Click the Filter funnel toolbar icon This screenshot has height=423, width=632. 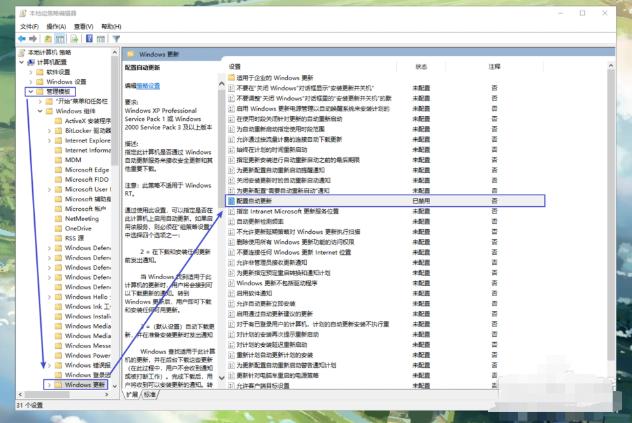116,39
